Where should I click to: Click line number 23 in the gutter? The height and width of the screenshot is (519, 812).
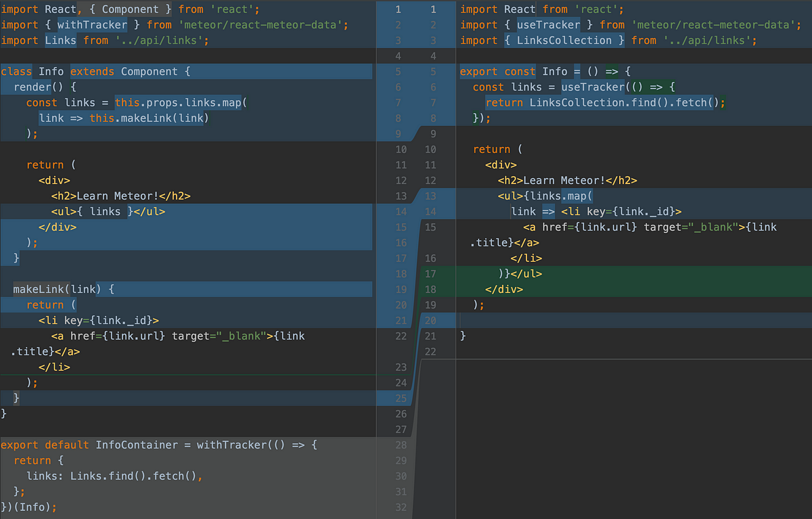coord(401,367)
